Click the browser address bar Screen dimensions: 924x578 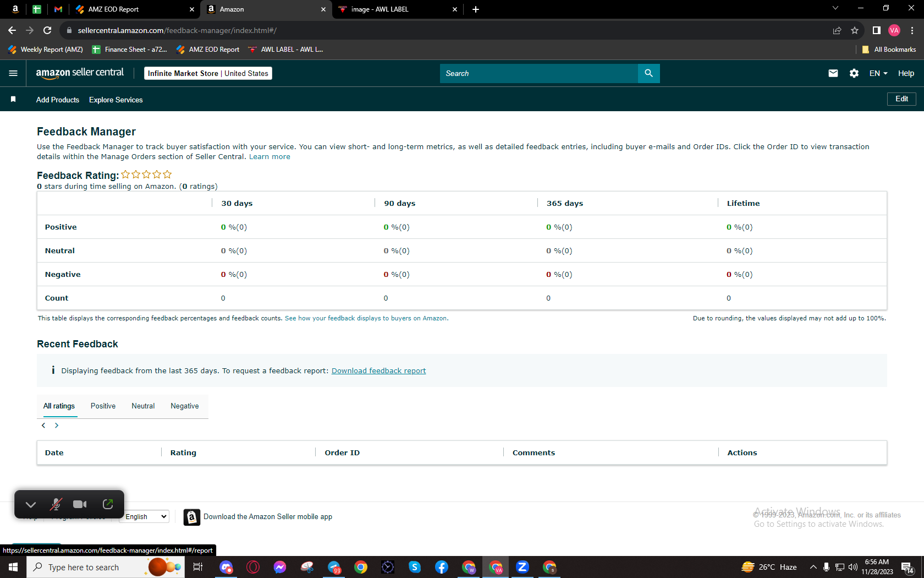(446, 30)
